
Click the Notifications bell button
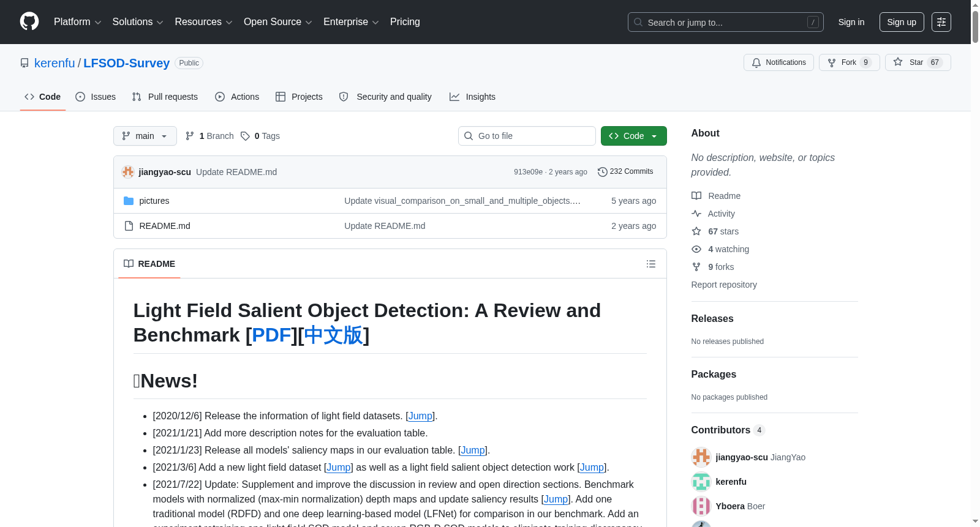click(x=778, y=62)
